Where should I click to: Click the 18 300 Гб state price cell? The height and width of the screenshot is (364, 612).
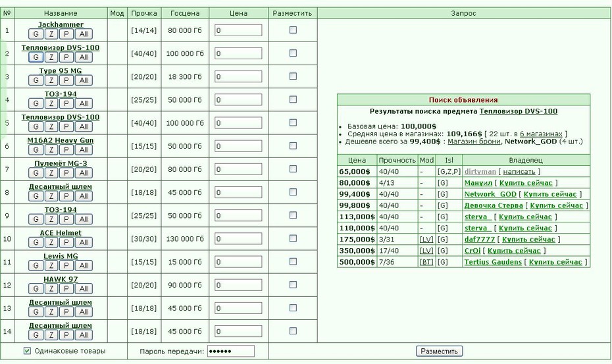(x=185, y=77)
